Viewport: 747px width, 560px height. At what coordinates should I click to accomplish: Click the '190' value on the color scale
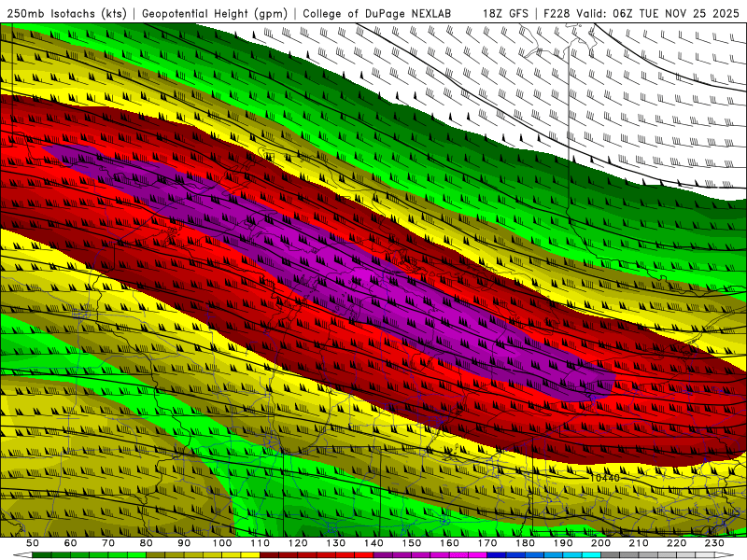coord(563,543)
